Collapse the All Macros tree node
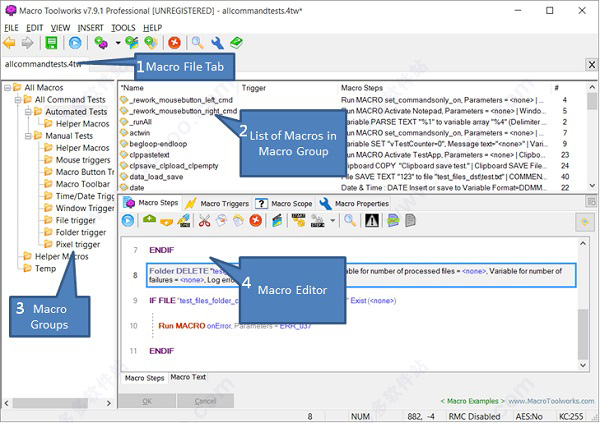Image resolution: width=600 pixels, height=423 pixels. (7, 88)
